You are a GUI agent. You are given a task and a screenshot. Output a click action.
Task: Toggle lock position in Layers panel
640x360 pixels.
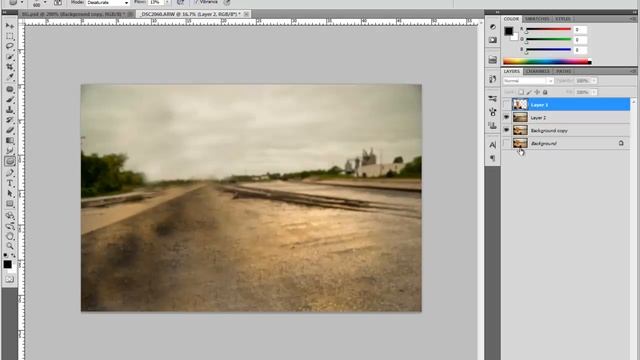[537, 92]
